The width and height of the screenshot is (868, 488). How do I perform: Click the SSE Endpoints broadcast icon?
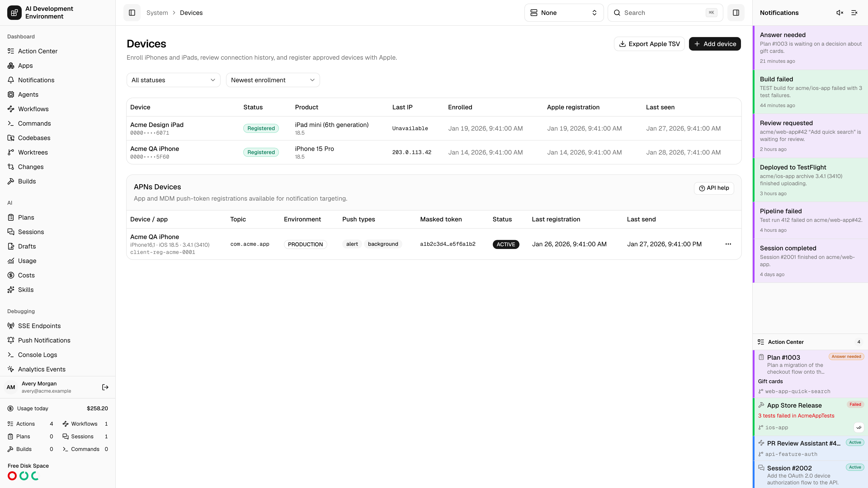pyautogui.click(x=11, y=326)
